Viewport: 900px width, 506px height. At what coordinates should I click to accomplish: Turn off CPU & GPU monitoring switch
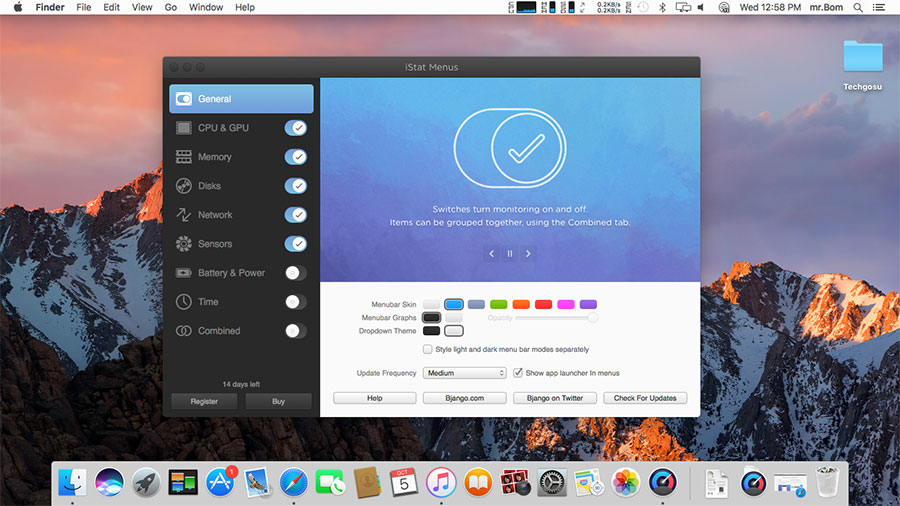click(296, 128)
